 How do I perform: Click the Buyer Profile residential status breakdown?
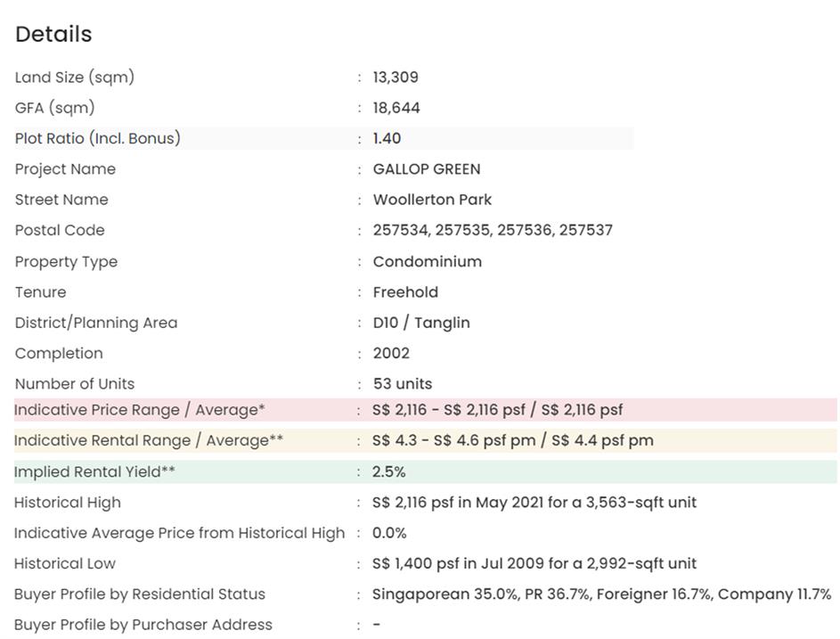[x=601, y=594]
